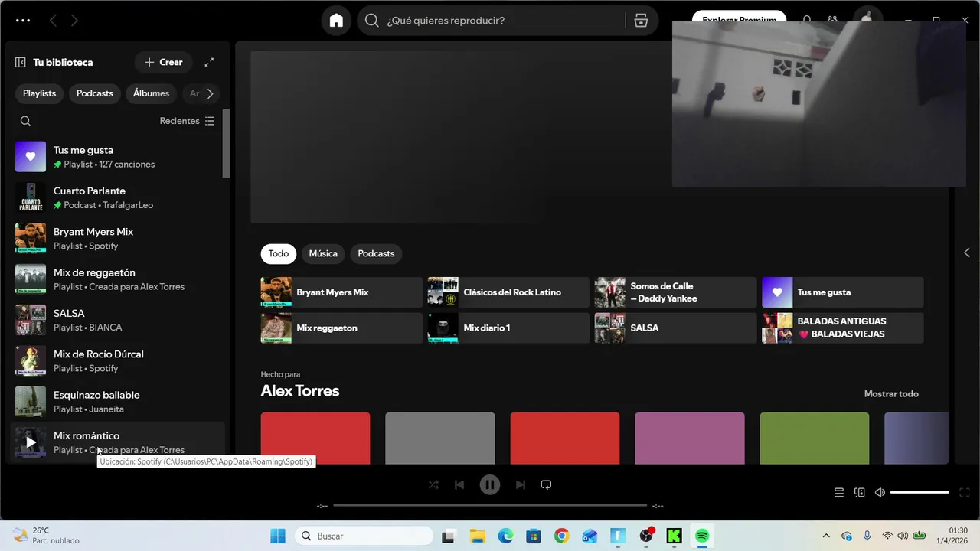Toggle repeat mode
980x551 pixels.
(546, 484)
